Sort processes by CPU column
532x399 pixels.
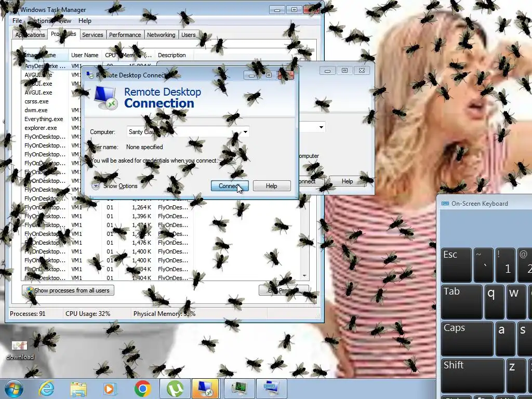[110, 55]
